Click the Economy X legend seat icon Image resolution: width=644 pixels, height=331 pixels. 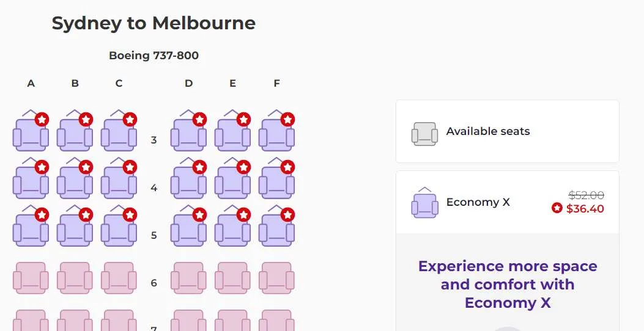point(424,205)
